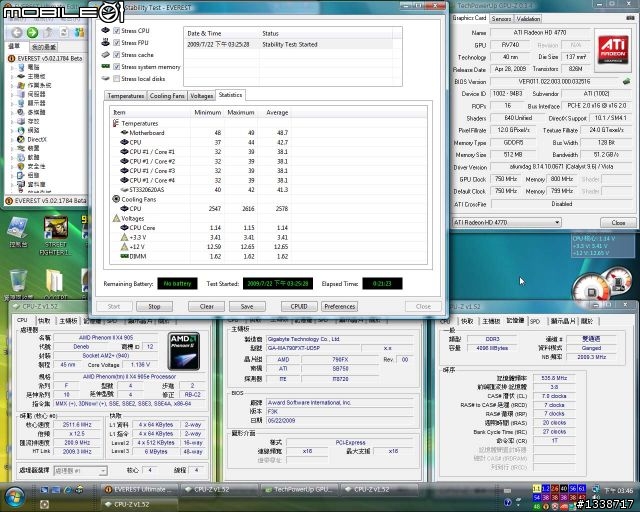Select the DIMM voltage row
Screen dimensions: 640x512
200,256
